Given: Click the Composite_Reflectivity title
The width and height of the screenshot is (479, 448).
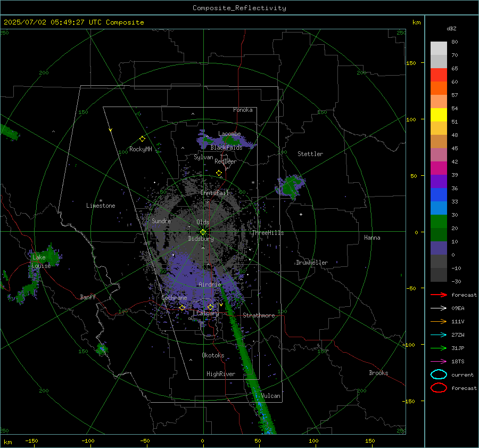Looking at the screenshot, I should [x=240, y=8].
